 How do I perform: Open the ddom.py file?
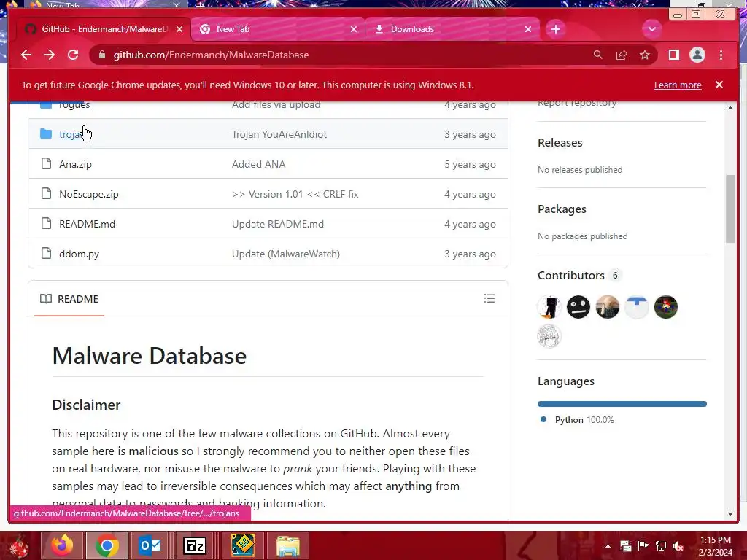tap(79, 254)
